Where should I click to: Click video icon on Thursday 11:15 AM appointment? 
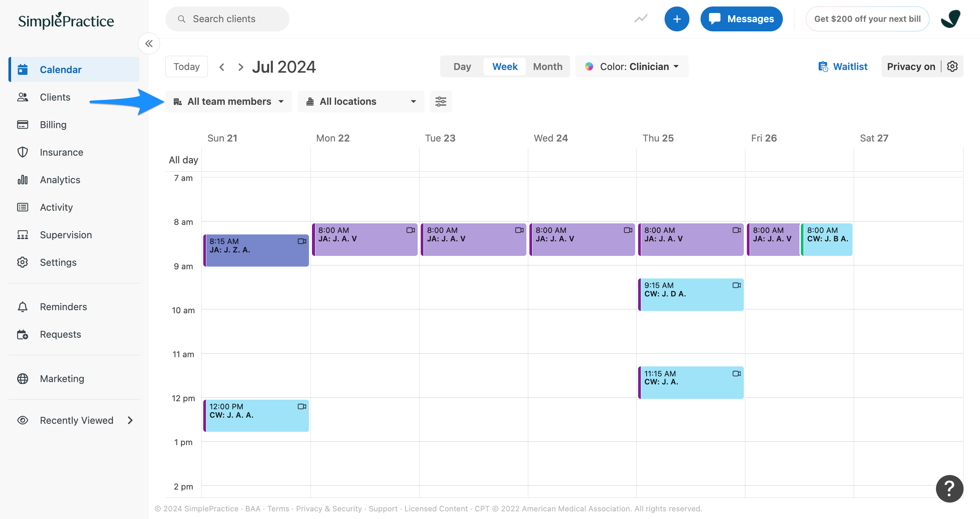(737, 374)
